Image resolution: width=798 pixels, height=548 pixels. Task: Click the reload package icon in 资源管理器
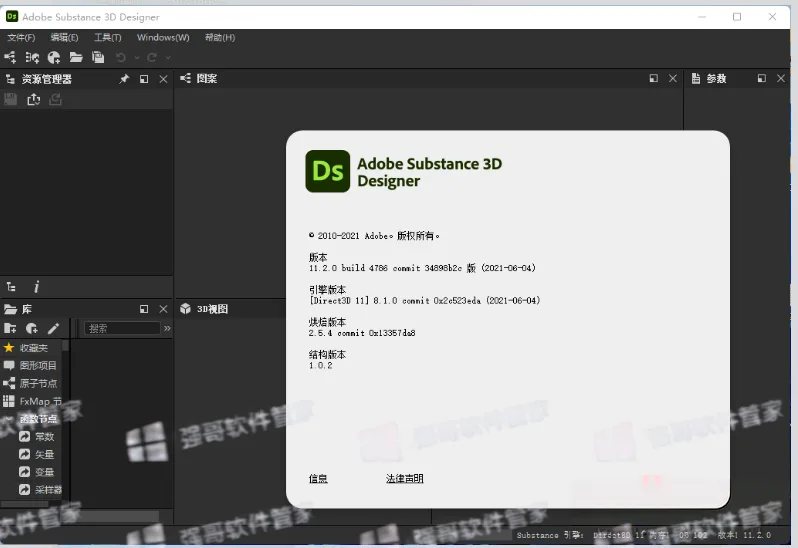55,99
